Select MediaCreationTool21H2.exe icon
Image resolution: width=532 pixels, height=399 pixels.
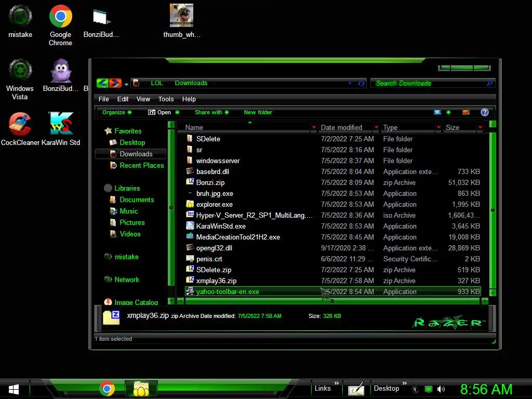(190, 236)
